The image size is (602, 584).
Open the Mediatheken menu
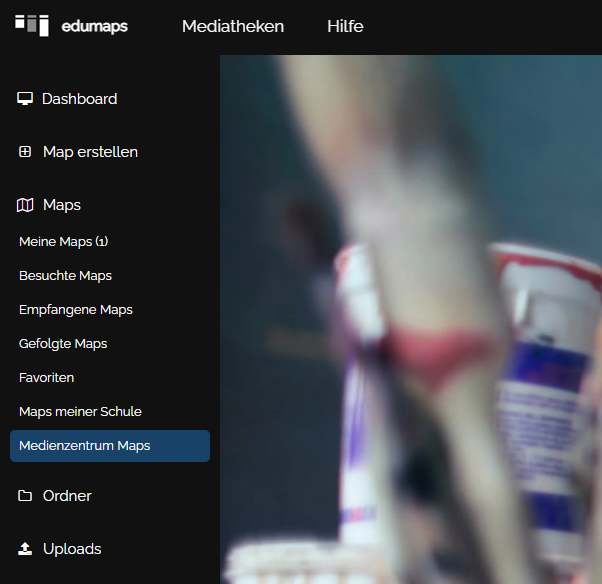pyautogui.click(x=233, y=27)
